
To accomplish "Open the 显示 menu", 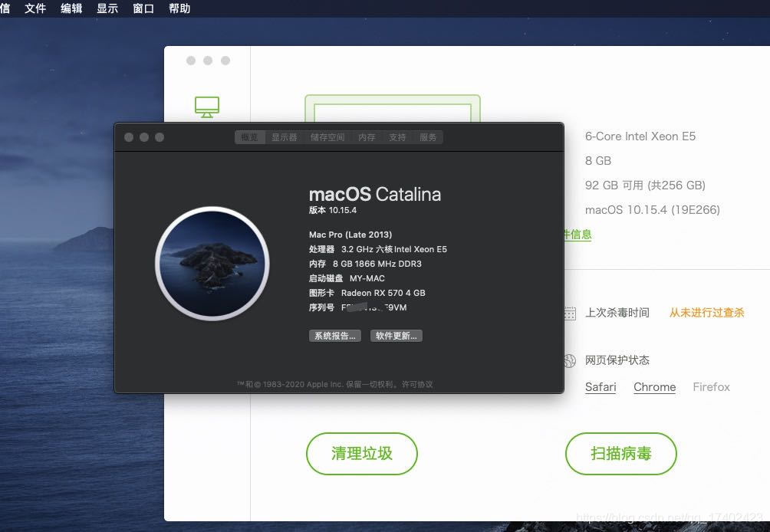I will pos(107,8).
